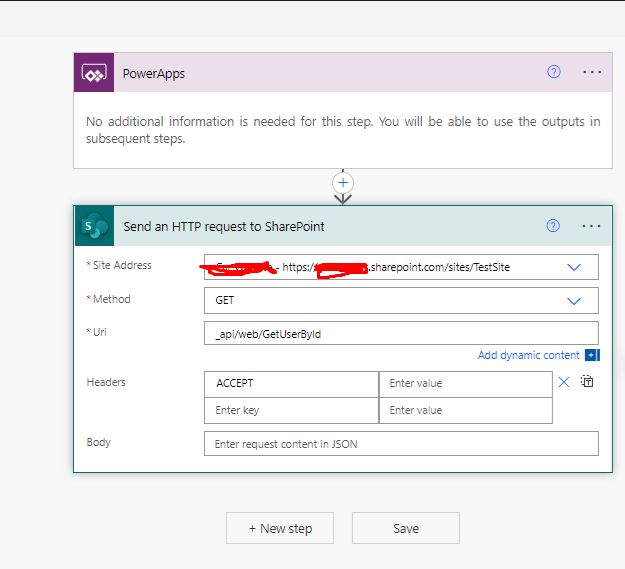
Task: Collapse the Send an HTTP request title
Action: point(224,226)
